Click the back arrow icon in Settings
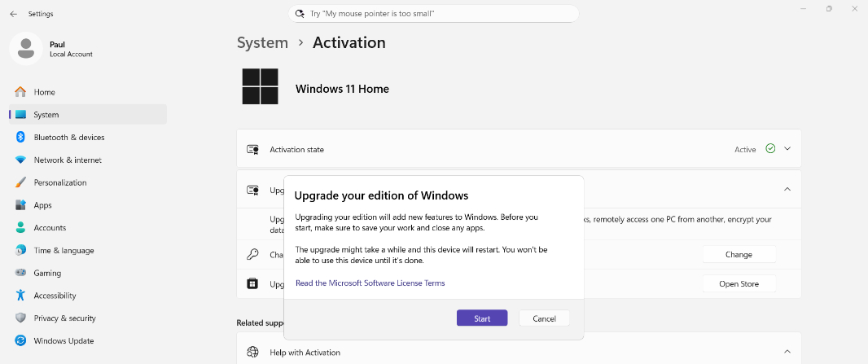Viewport: 868px width, 364px height. pos(13,14)
